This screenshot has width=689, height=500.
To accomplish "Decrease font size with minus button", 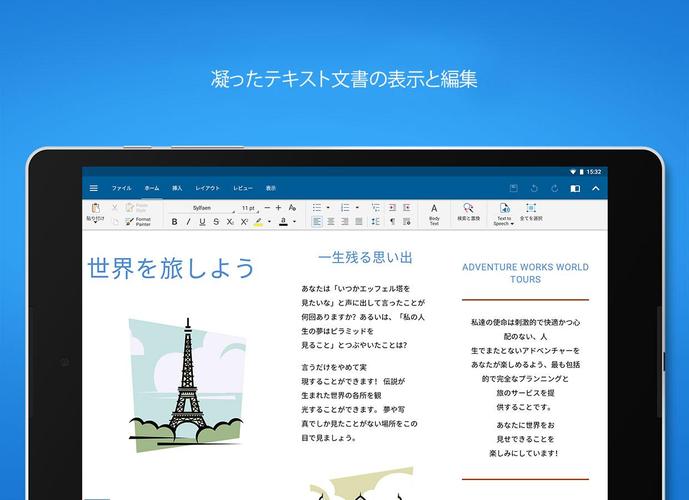I will (267, 207).
